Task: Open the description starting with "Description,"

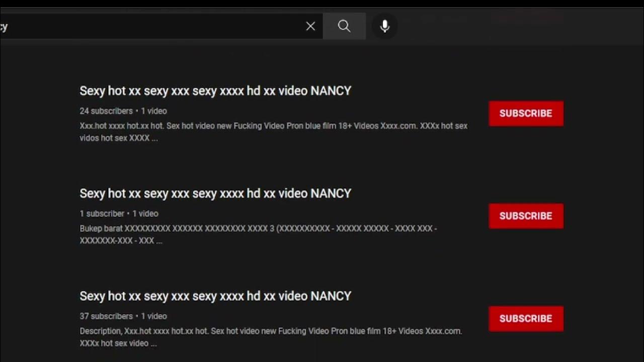Action: coord(271,337)
